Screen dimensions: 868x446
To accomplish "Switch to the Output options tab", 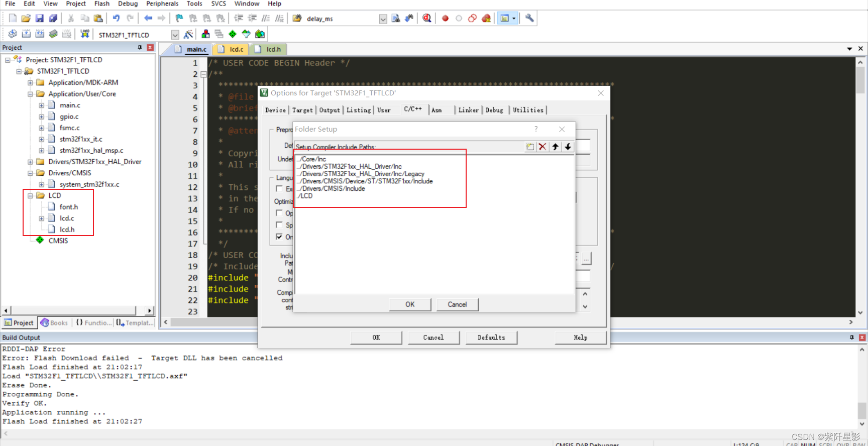I will (330, 110).
